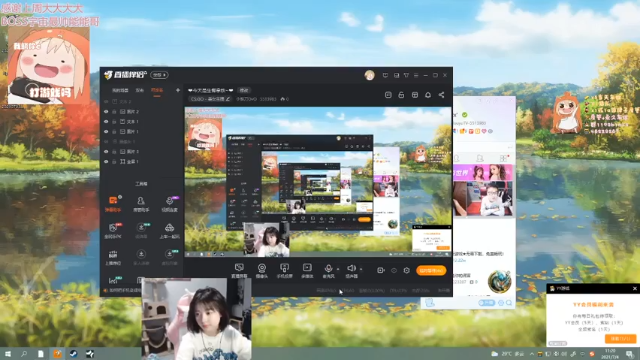Open the 多人连麦 tool icon

click(x=141, y=257)
